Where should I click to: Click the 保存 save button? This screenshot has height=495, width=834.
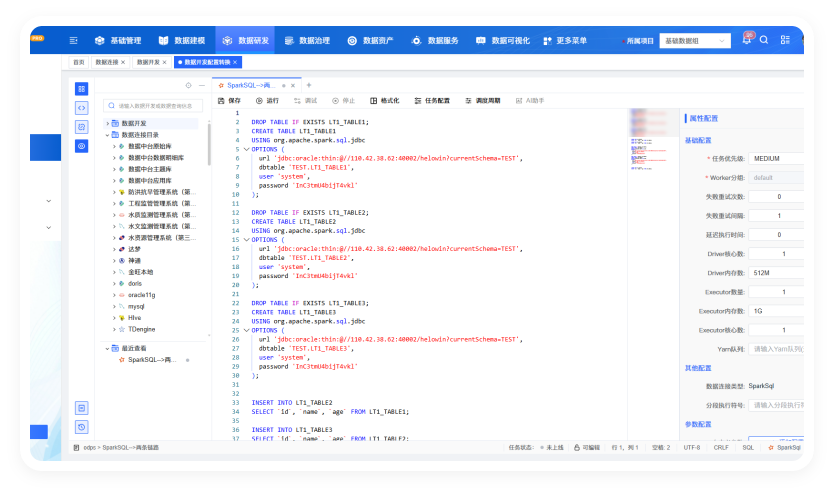pos(229,100)
